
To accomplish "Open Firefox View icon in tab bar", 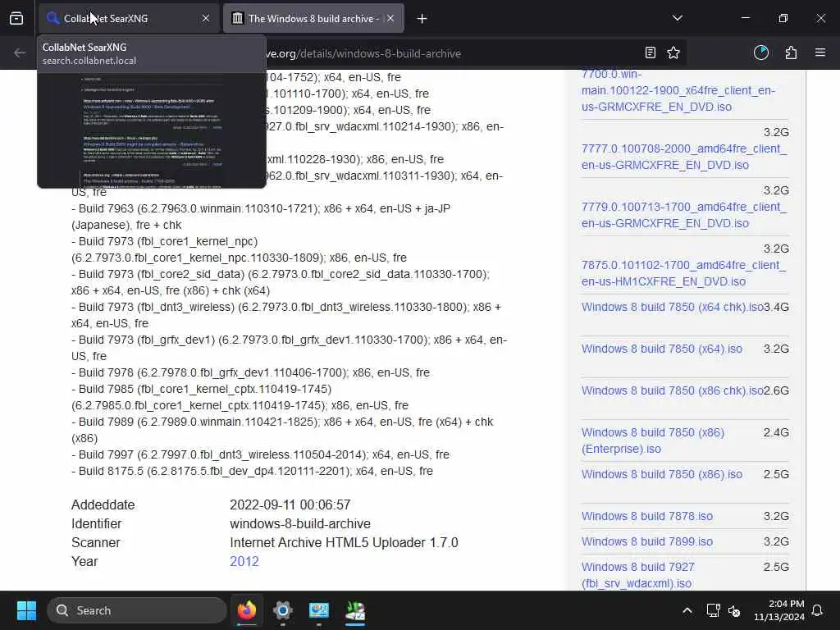I will tap(16, 19).
